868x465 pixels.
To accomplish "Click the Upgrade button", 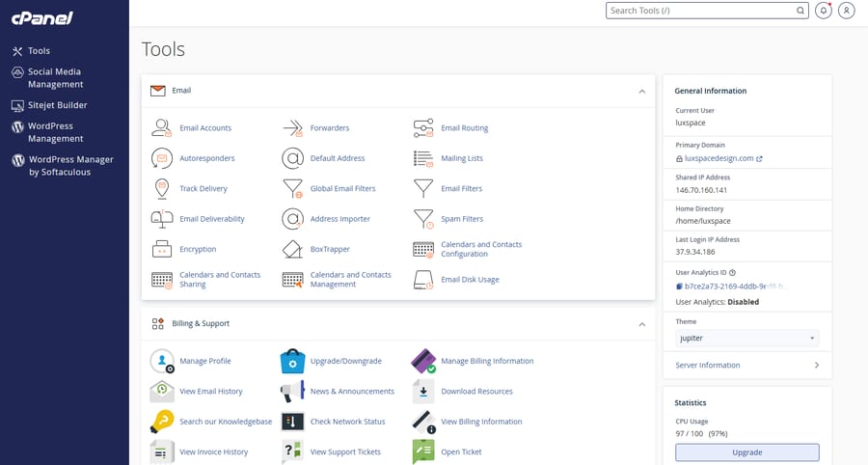I will (747, 452).
